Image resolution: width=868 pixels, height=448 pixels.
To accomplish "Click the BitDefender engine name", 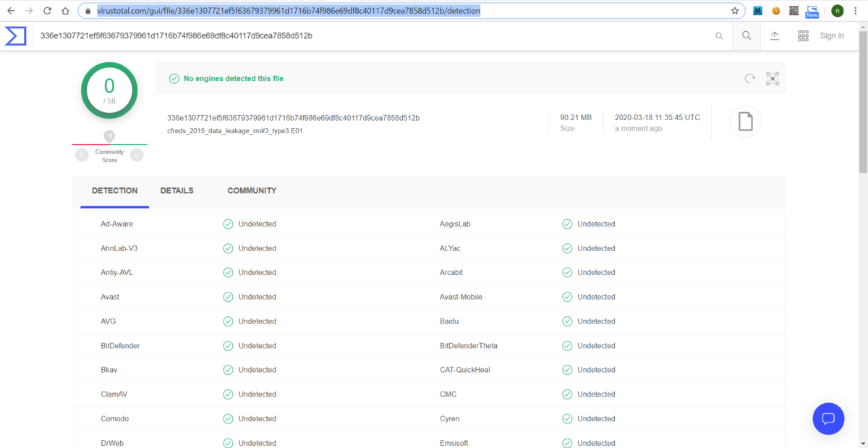I will click(x=120, y=346).
